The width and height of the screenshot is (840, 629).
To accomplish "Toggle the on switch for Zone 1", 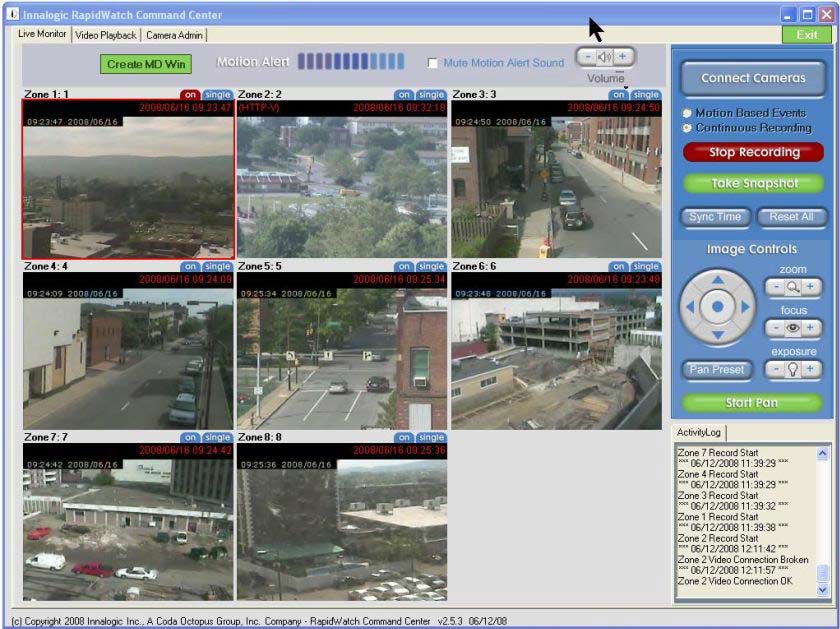I will (190, 95).
